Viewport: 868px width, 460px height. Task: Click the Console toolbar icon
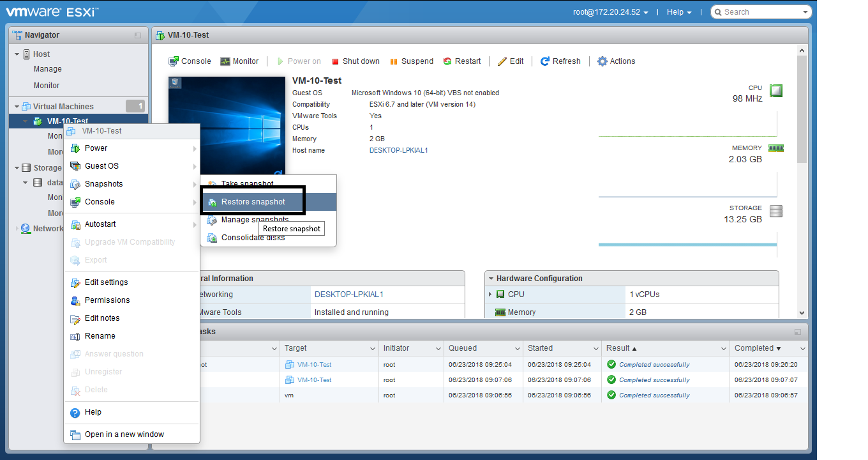pos(174,61)
